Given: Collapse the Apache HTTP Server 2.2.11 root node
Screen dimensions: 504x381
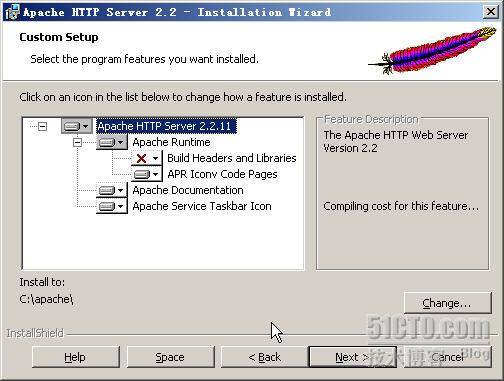Looking at the screenshot, I should tap(42, 126).
